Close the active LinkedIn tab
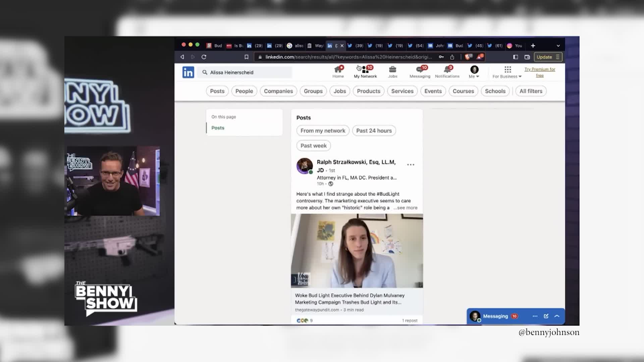The image size is (644, 362). 342,46
